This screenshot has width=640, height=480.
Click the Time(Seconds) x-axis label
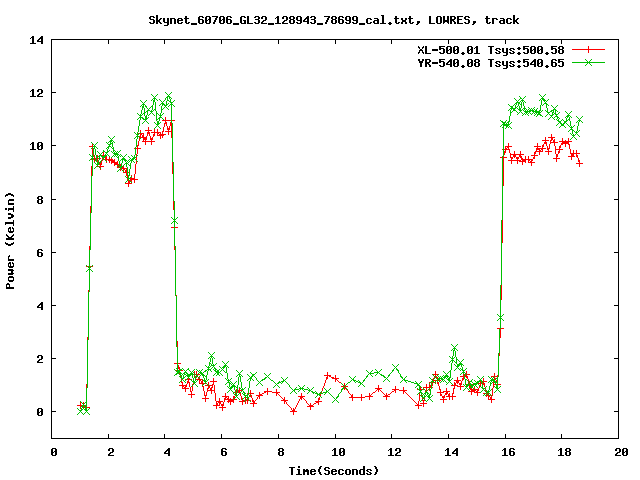tap(334, 471)
